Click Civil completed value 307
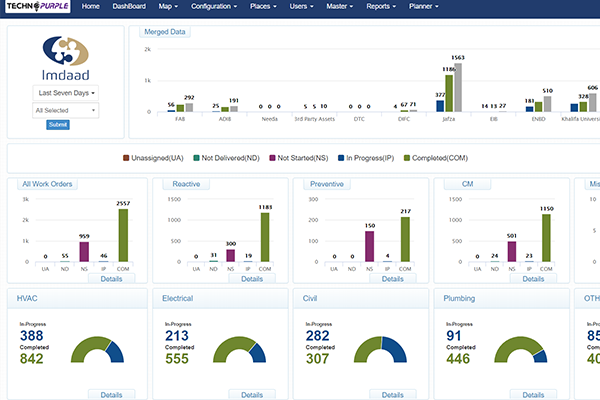Image resolution: width=600 pixels, height=400 pixels. tap(317, 359)
